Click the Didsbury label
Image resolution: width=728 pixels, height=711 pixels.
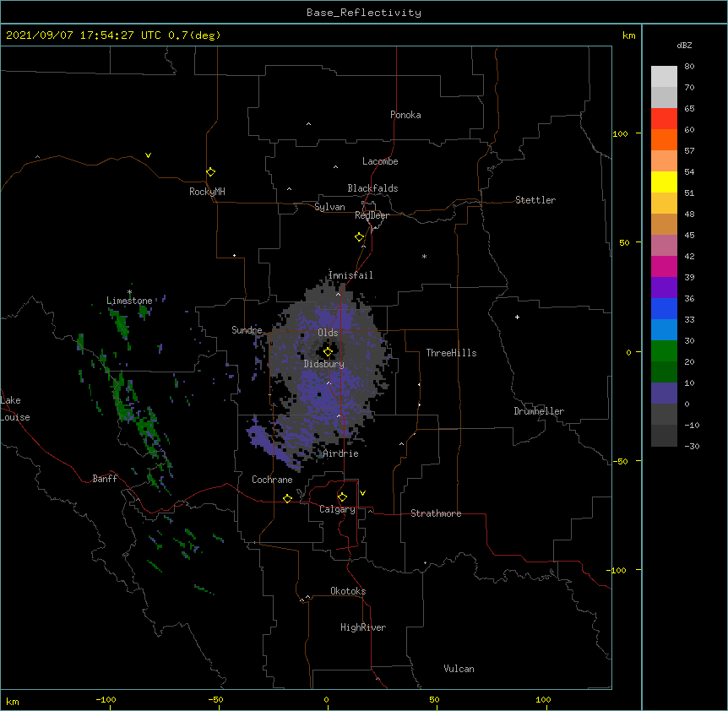point(324,364)
